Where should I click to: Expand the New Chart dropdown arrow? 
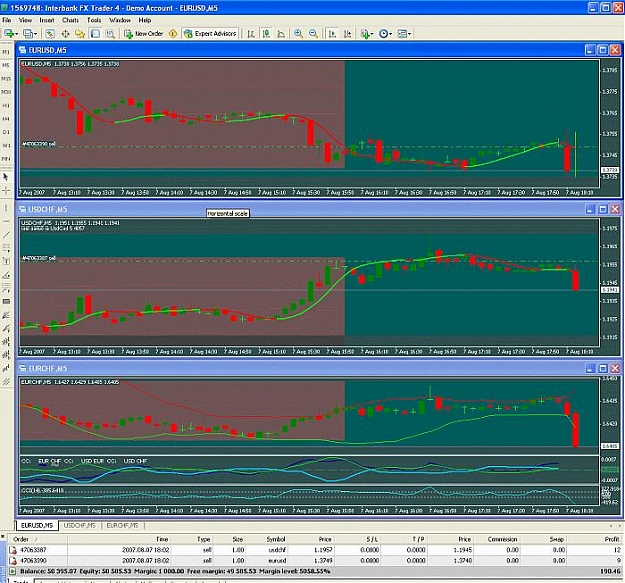click(x=16, y=34)
